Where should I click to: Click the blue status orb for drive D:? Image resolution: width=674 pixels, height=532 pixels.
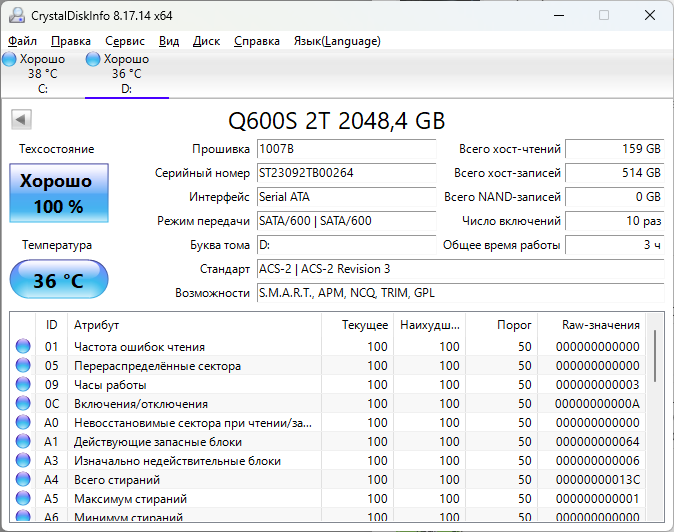93,59
